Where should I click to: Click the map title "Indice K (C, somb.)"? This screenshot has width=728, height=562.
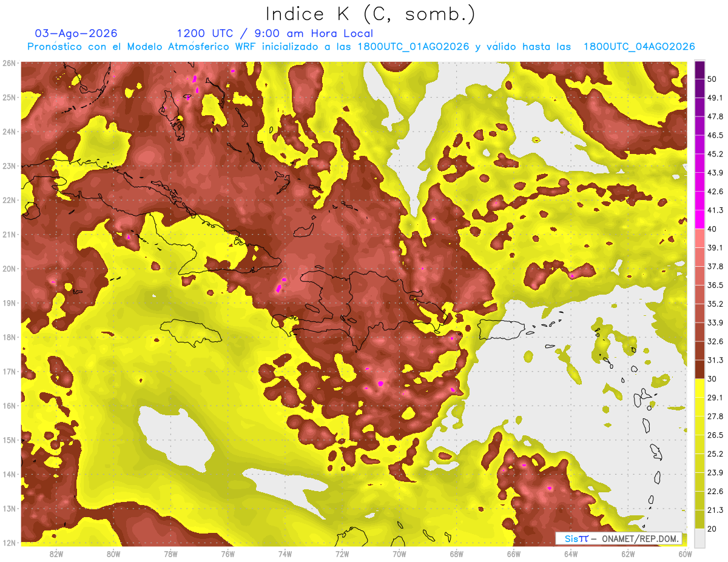(370, 14)
